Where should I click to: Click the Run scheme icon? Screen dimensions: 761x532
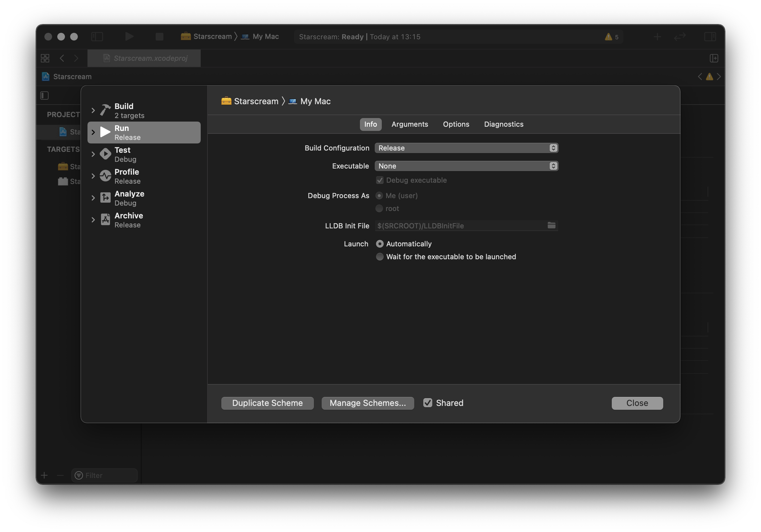(105, 132)
